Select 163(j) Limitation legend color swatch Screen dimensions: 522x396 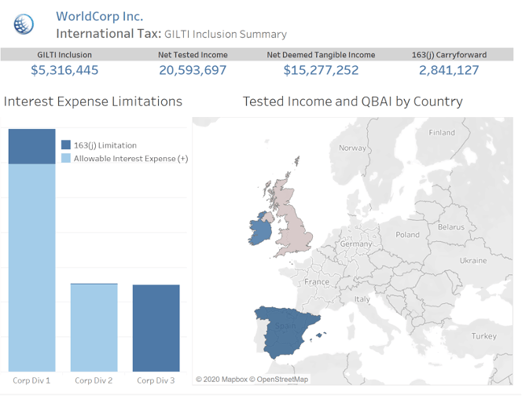pyautogui.click(x=66, y=145)
